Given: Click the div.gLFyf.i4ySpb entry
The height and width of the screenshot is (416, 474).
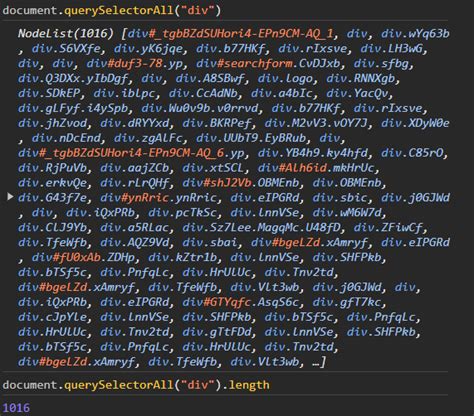Looking at the screenshot, I should pyautogui.click(x=73, y=108).
